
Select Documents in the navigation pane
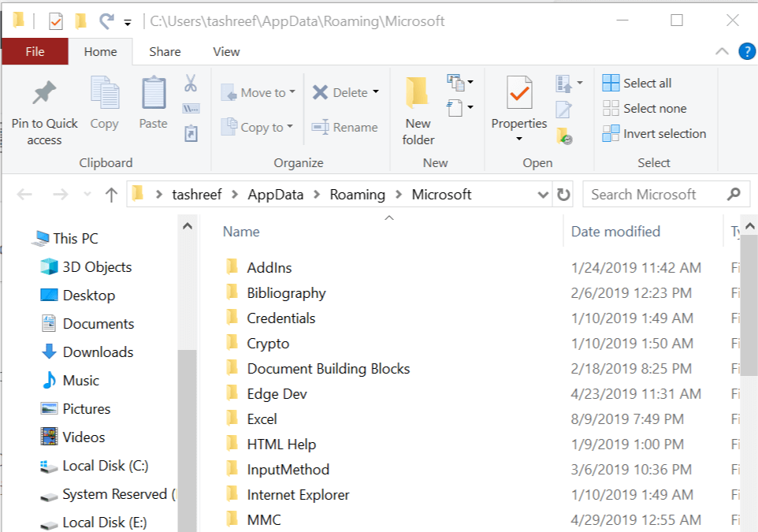[87, 324]
